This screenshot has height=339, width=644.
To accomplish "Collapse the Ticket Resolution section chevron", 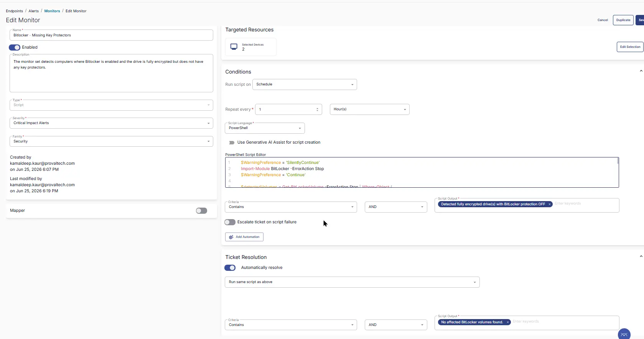I will 641,257.
